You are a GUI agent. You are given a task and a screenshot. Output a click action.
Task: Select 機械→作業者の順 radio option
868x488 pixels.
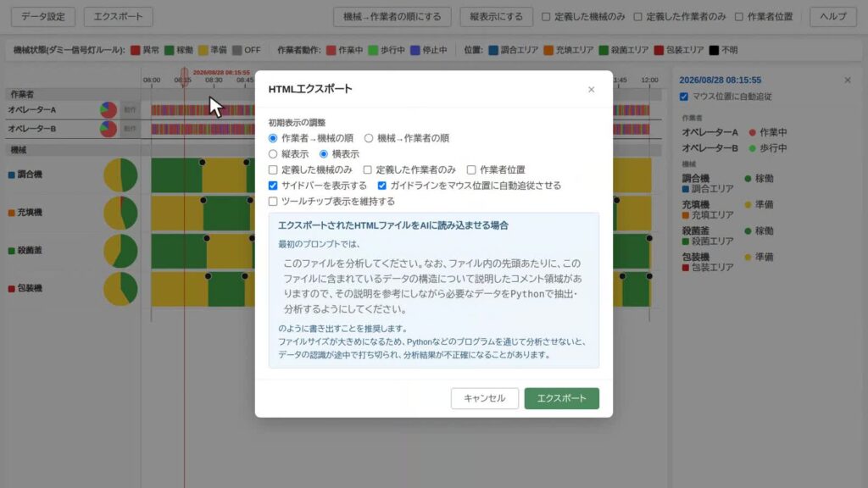coord(369,138)
